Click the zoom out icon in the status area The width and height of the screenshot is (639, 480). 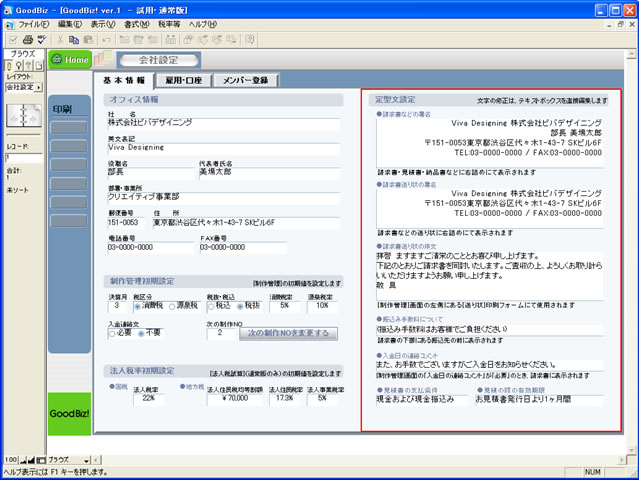21,458
